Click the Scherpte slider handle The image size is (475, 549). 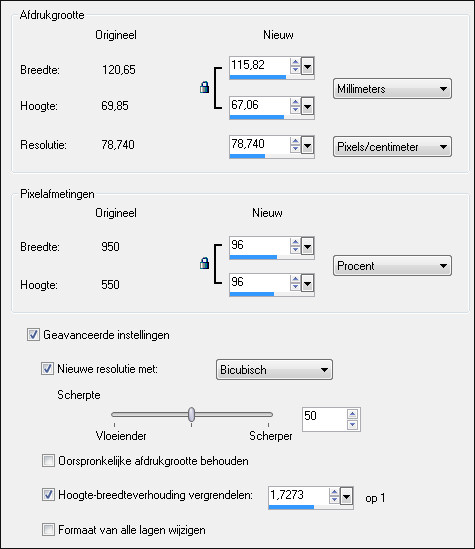(191, 414)
